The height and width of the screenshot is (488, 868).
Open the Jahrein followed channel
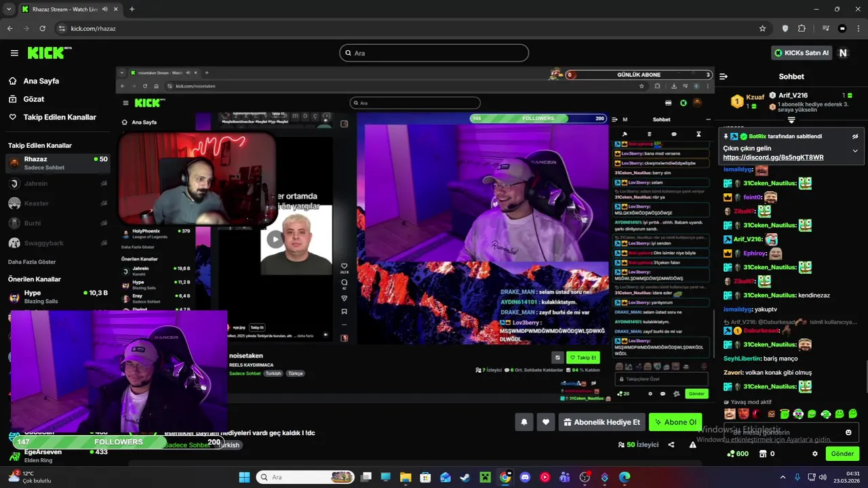(x=57, y=184)
